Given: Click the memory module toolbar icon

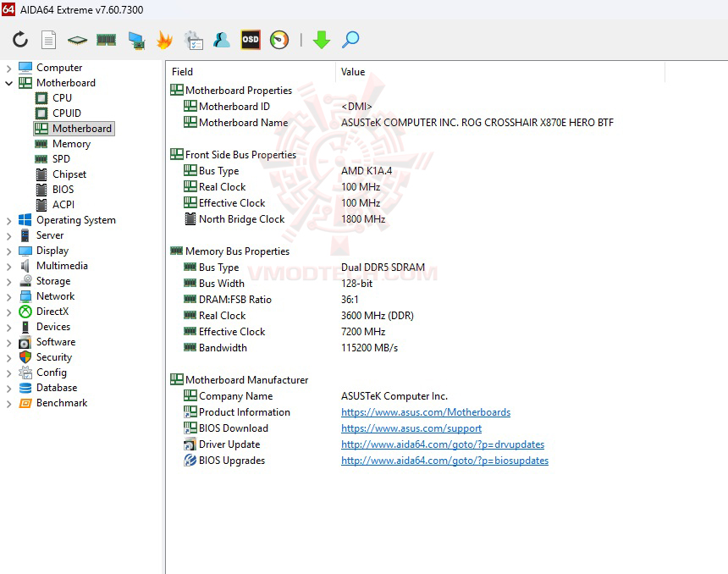Looking at the screenshot, I should pyautogui.click(x=106, y=40).
